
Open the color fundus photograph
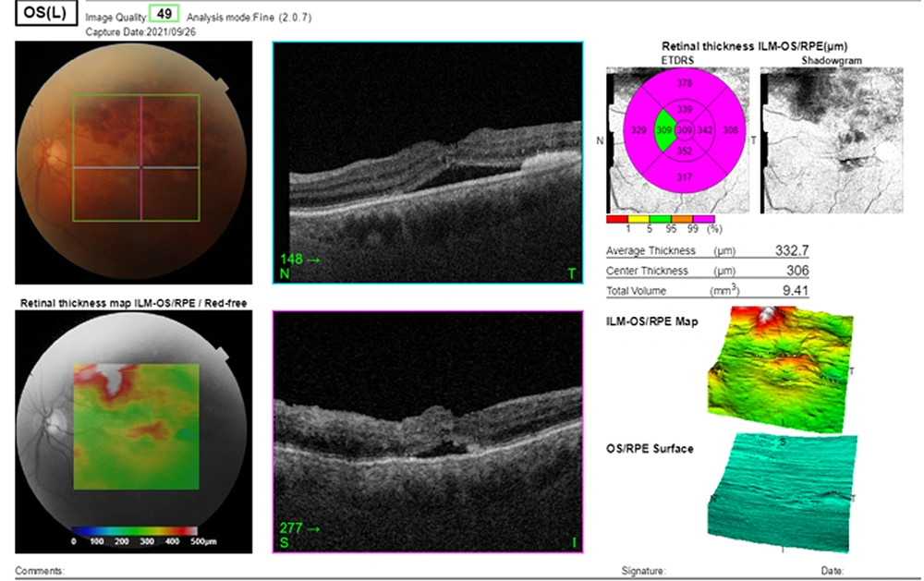134,163
